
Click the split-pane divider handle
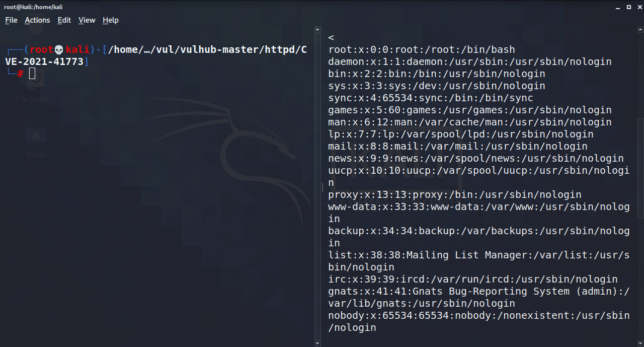(x=323, y=187)
